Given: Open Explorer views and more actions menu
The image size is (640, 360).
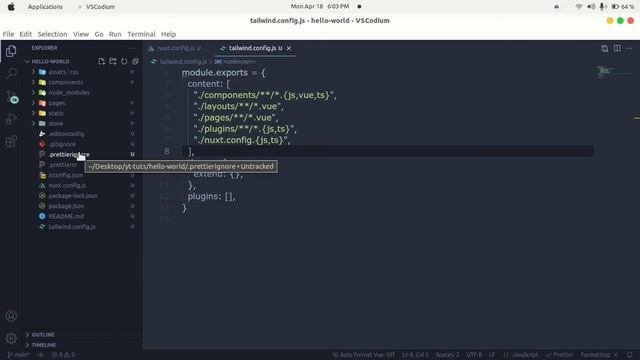Looking at the screenshot, I should tap(131, 48).
